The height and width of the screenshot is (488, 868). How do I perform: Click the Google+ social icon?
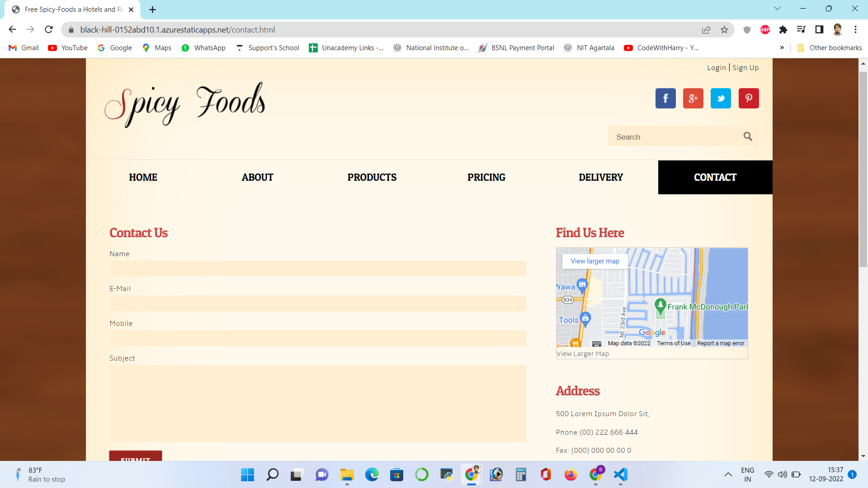693,98
